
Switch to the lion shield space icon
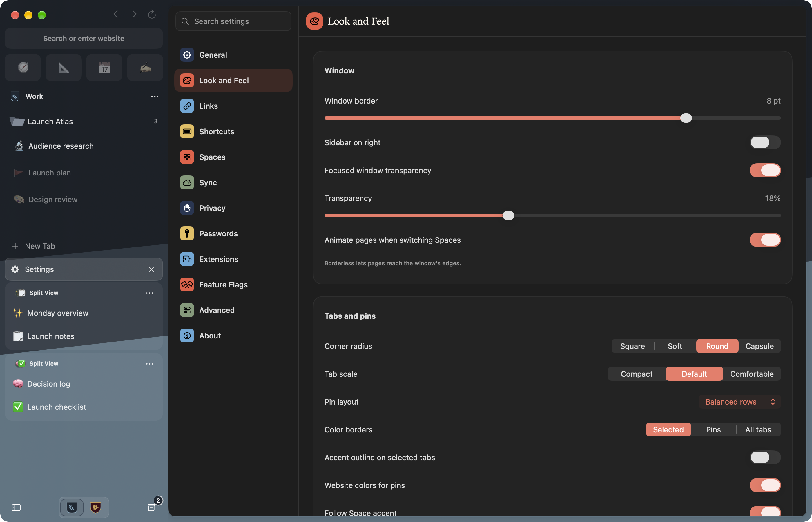[96, 507]
